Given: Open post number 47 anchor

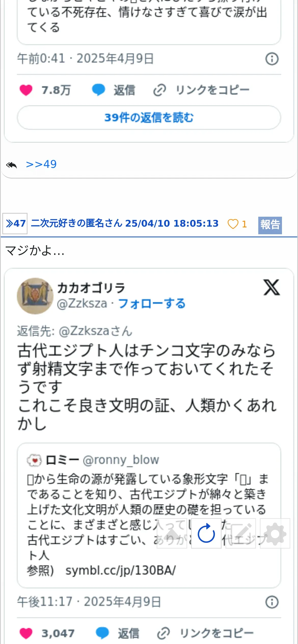Looking at the screenshot, I should click(15, 223).
